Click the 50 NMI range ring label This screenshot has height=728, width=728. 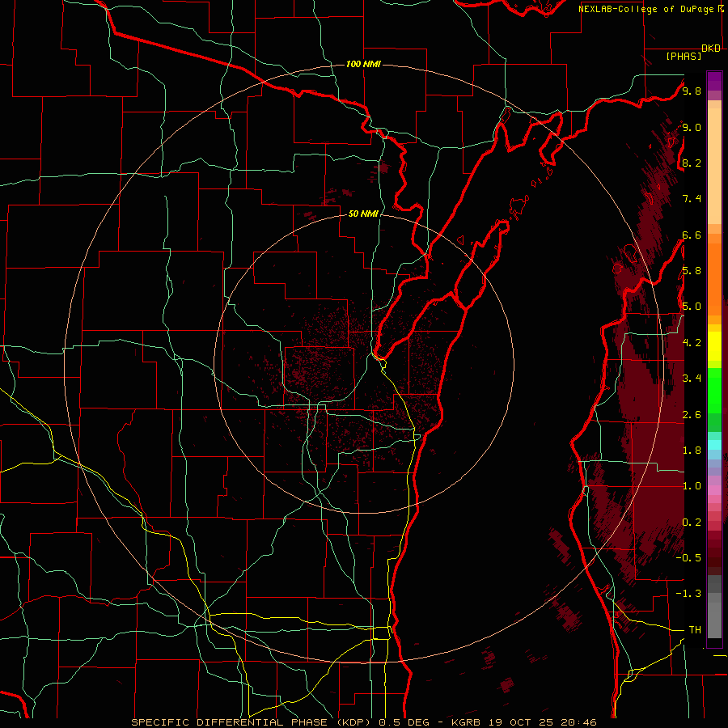363,214
